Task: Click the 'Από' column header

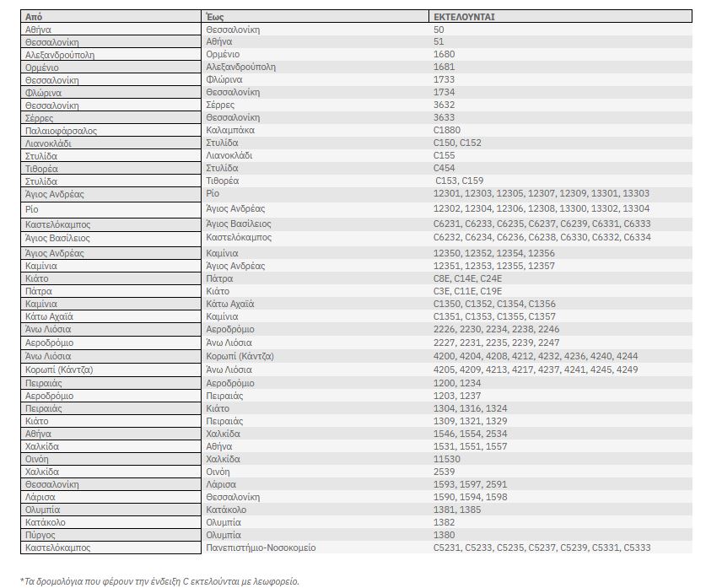Action: (34, 16)
